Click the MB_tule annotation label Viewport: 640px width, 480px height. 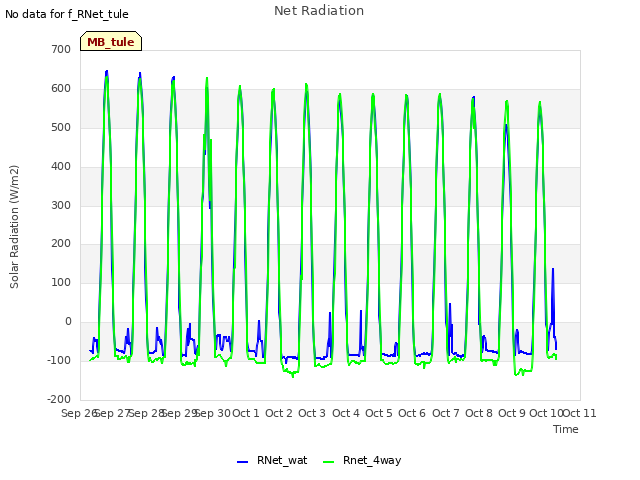[111, 41]
